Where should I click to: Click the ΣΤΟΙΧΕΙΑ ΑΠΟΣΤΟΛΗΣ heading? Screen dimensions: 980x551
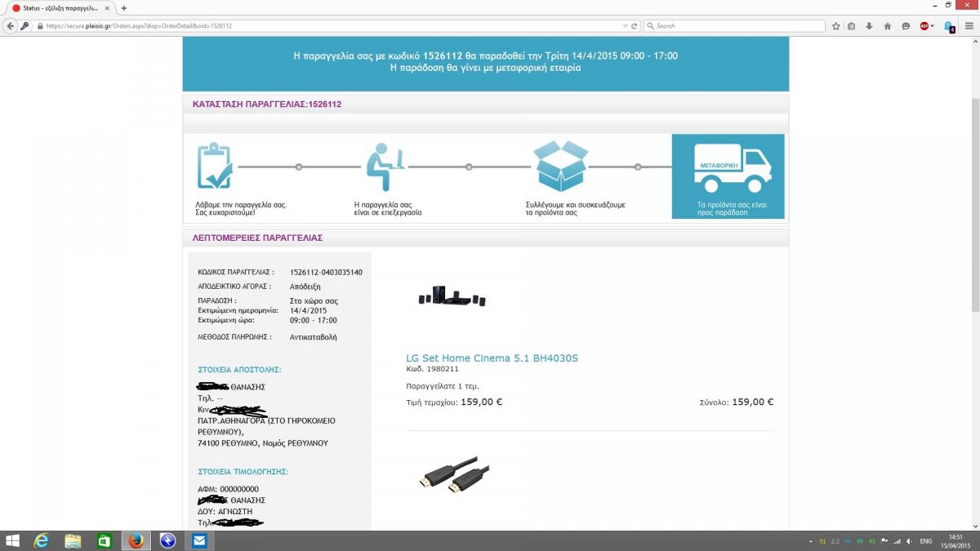click(239, 370)
